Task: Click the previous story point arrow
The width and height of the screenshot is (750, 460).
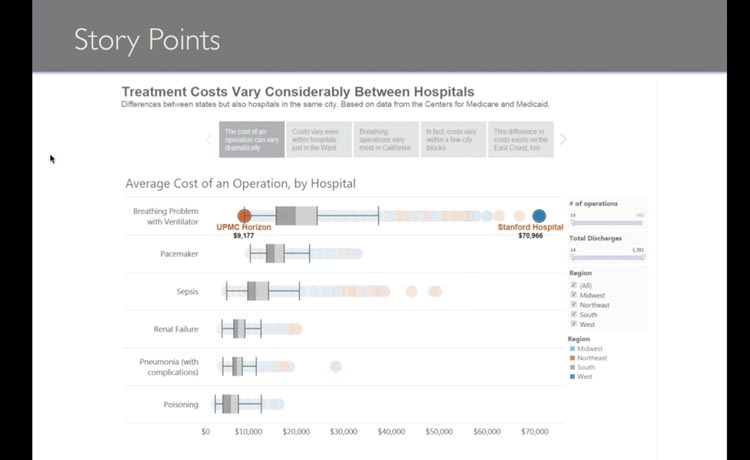Action: (x=209, y=139)
